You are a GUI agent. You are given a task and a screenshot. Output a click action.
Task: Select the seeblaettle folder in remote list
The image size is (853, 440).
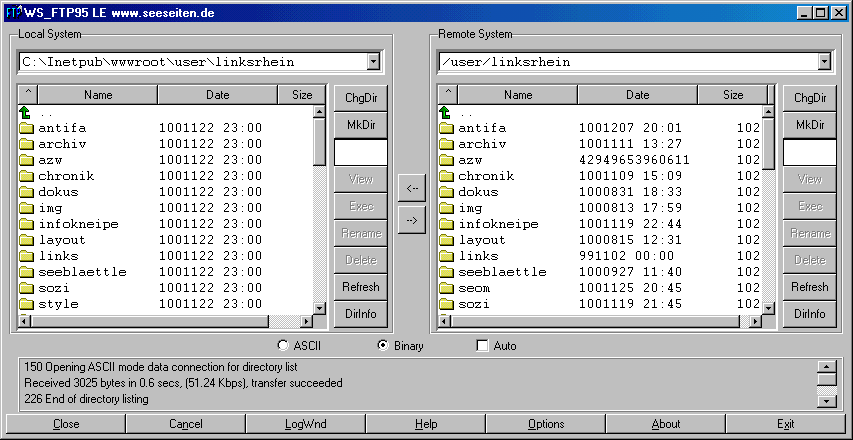502,272
